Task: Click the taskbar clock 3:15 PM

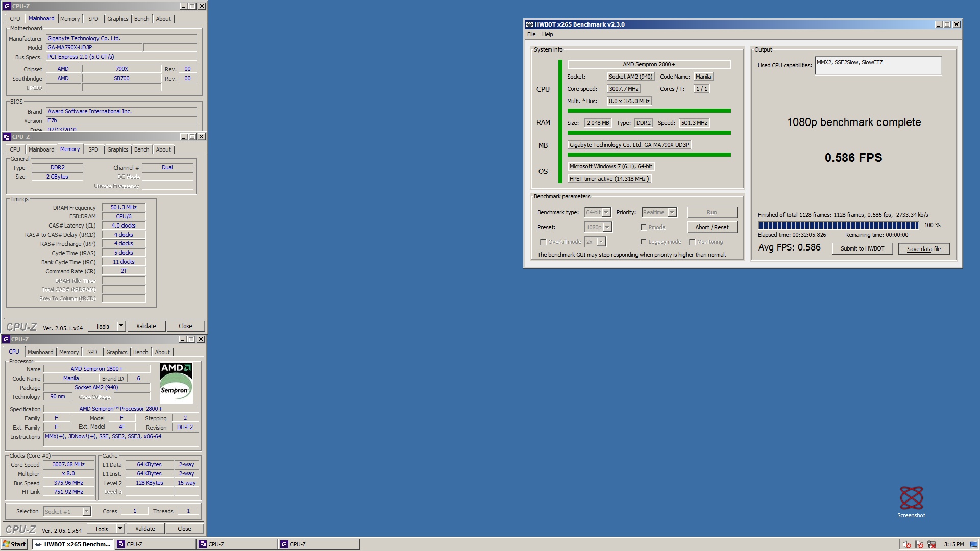Action: 953,544
